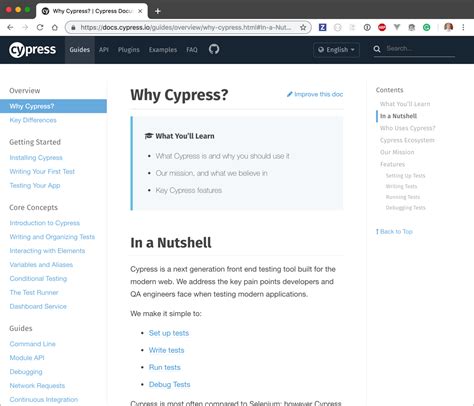Screen dimensions: 474x406
Task: Open a new browser tab with plus
Action: coord(158,11)
